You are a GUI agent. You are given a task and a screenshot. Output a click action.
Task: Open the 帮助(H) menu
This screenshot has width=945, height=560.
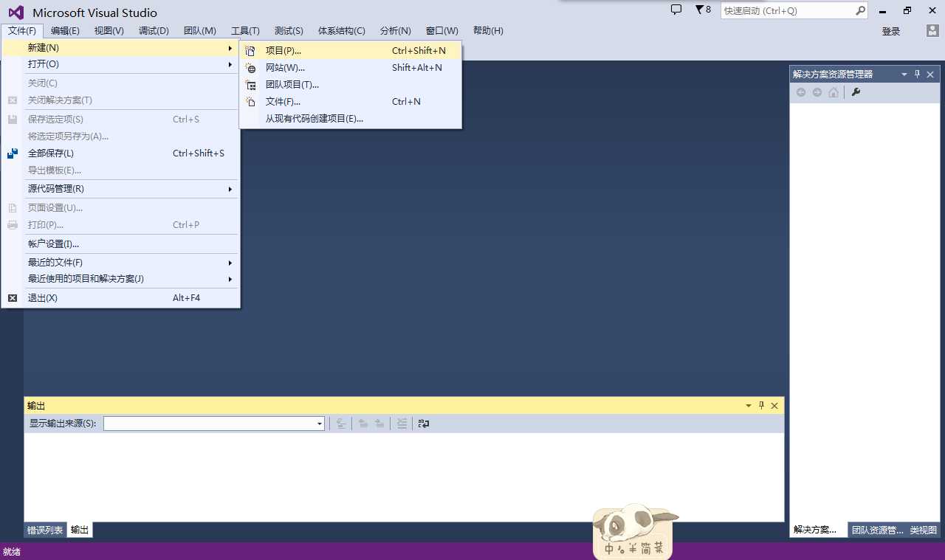tap(488, 31)
